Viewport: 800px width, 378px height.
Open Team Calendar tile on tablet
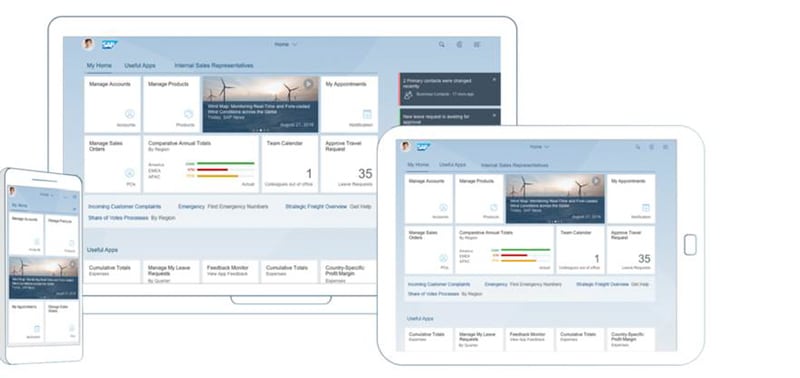pos(580,250)
